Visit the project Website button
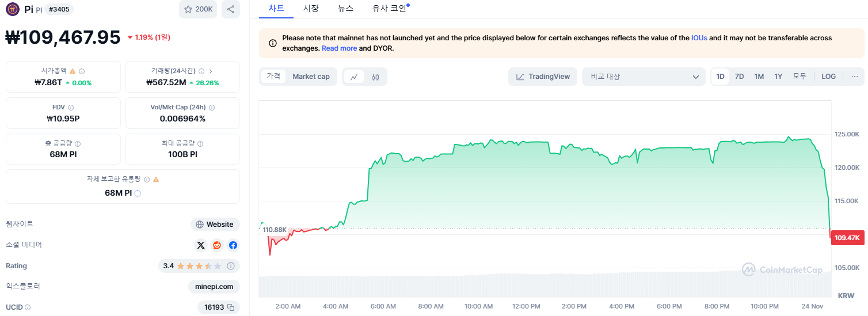This screenshot has width=868, height=316. [215, 224]
